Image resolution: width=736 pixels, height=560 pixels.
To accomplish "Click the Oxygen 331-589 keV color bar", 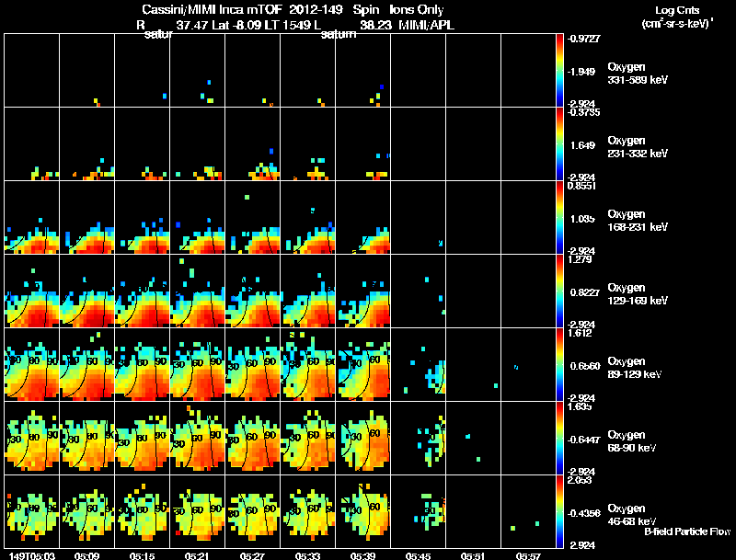I will [x=559, y=71].
